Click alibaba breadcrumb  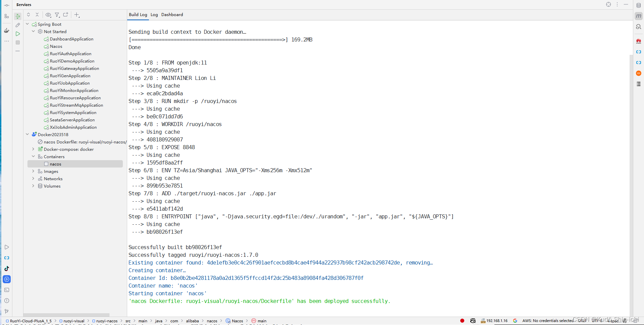tap(192, 321)
